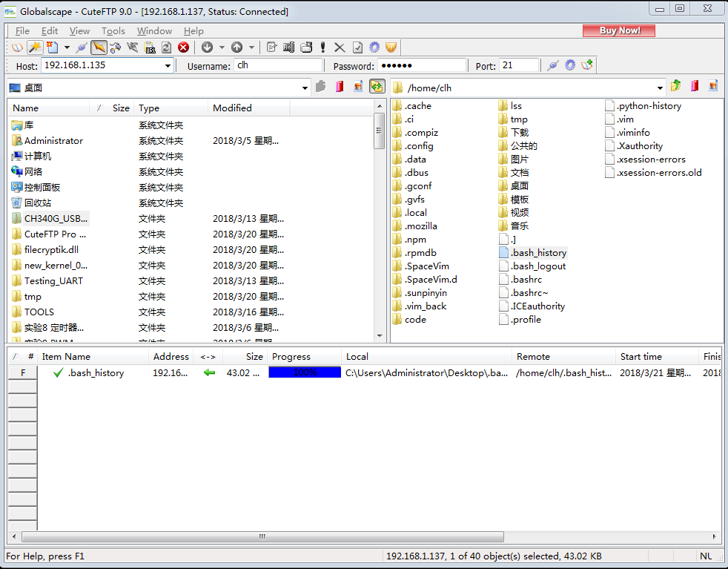Sort the local list by Type column
728x569 pixels.
pos(171,108)
